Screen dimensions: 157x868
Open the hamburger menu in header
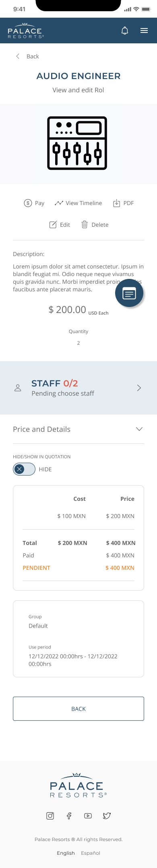pyautogui.click(x=144, y=30)
